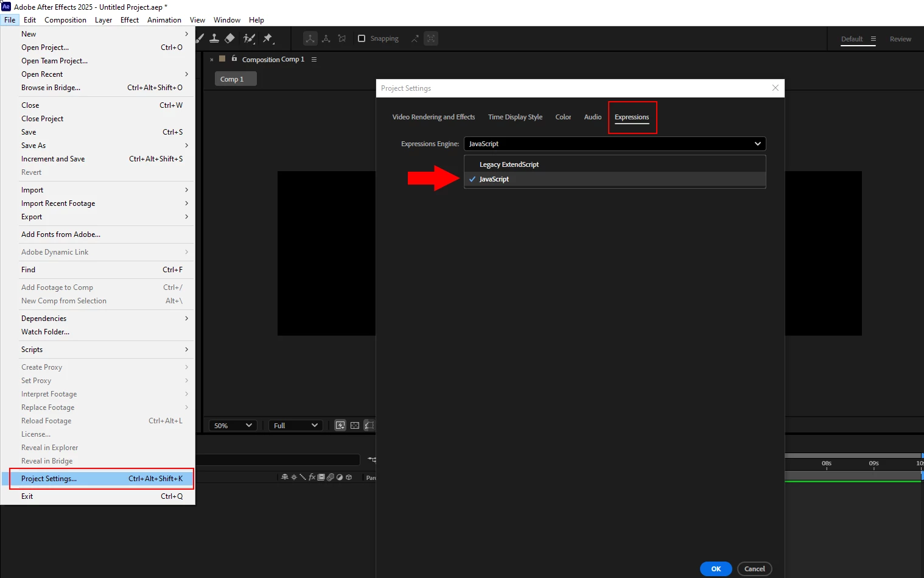924x578 pixels.
Task: Toggle the Fast Previews icon
Action: click(340, 425)
